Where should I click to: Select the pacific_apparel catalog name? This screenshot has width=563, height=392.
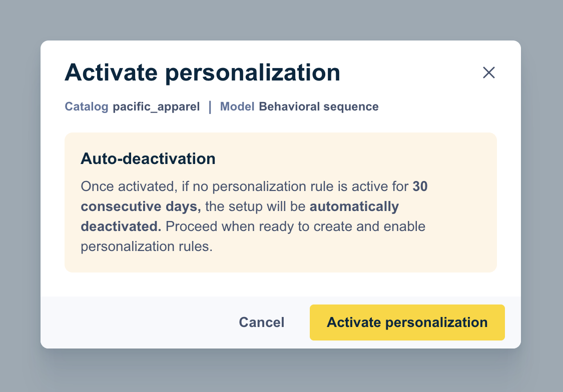click(156, 106)
